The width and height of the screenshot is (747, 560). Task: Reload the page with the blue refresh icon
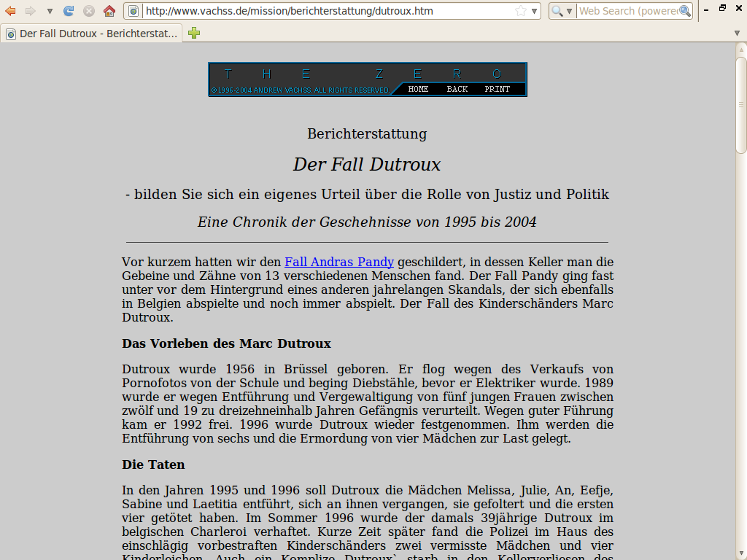[69, 10]
